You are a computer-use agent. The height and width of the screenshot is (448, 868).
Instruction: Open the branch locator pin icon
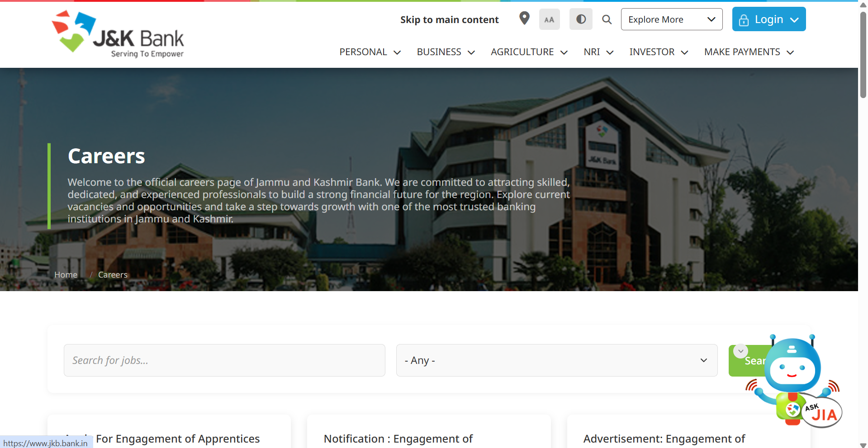pyautogui.click(x=524, y=19)
